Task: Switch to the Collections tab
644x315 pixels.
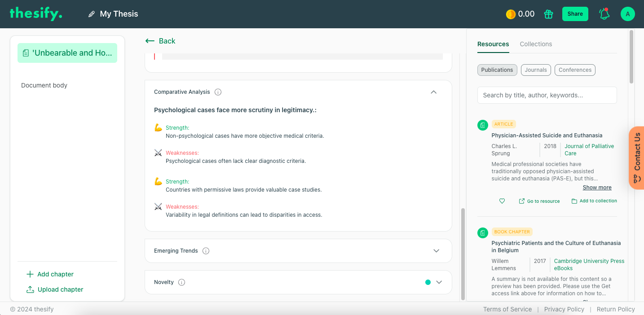Action: click(536, 44)
